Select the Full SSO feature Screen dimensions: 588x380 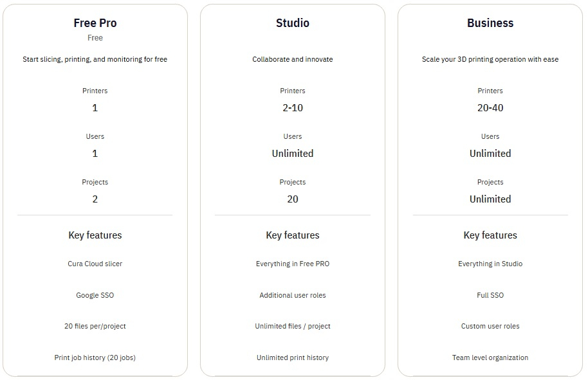point(490,295)
